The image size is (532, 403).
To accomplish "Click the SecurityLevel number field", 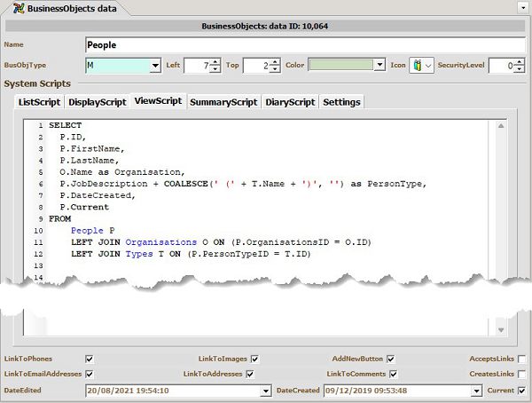I will pos(502,65).
